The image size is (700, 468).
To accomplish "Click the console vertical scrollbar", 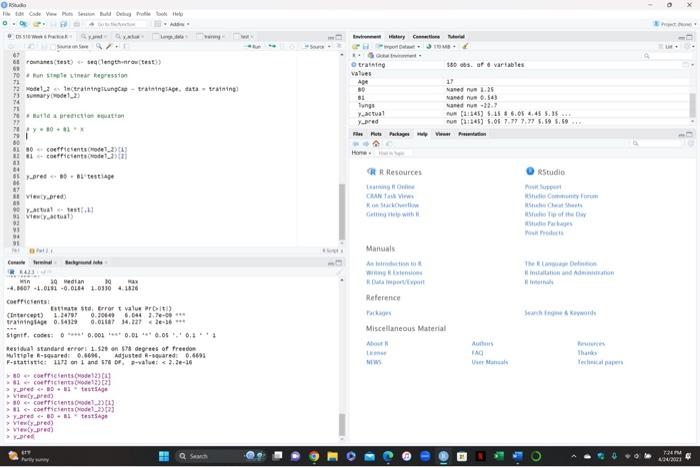I will pos(342,424).
